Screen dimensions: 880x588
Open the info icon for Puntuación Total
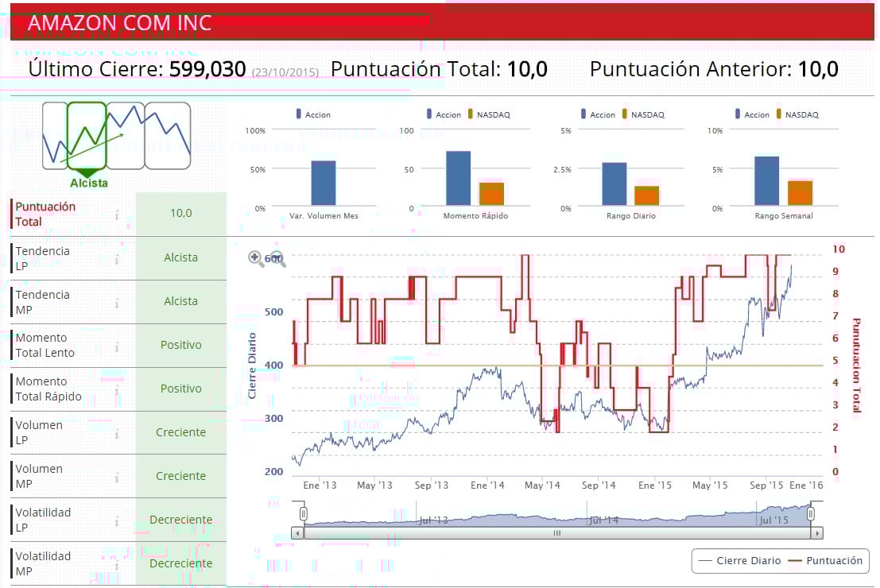pyautogui.click(x=117, y=215)
